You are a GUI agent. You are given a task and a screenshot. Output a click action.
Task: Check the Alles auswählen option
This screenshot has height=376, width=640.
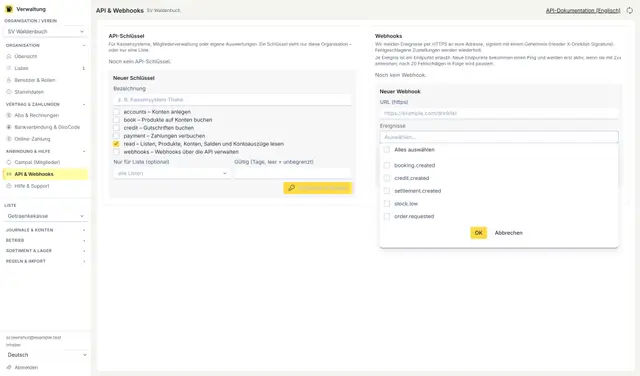pos(387,149)
